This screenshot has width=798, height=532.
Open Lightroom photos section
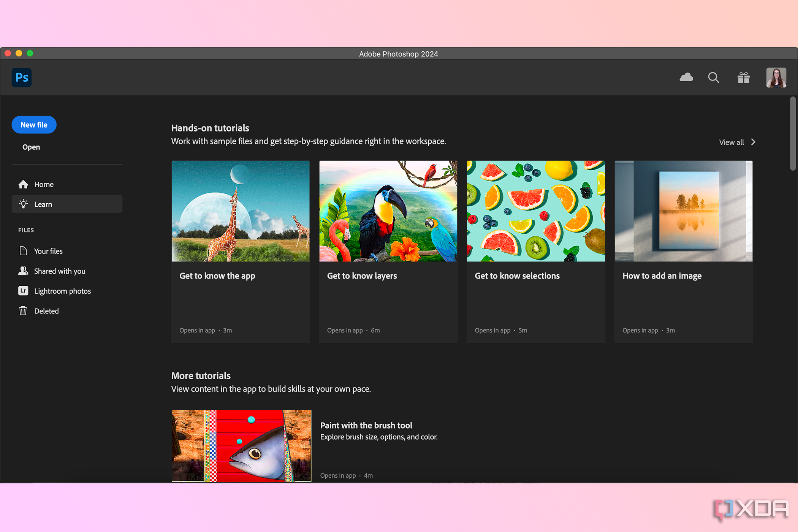(x=67, y=291)
